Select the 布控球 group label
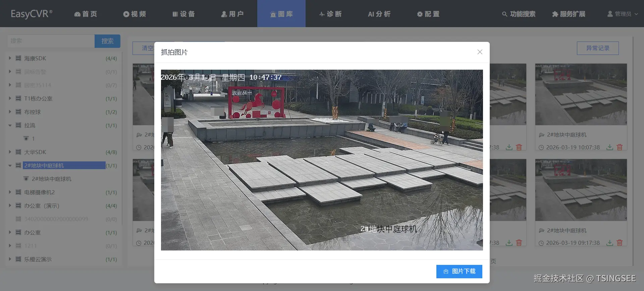Screen dimensions: 644x291 click(x=33, y=112)
